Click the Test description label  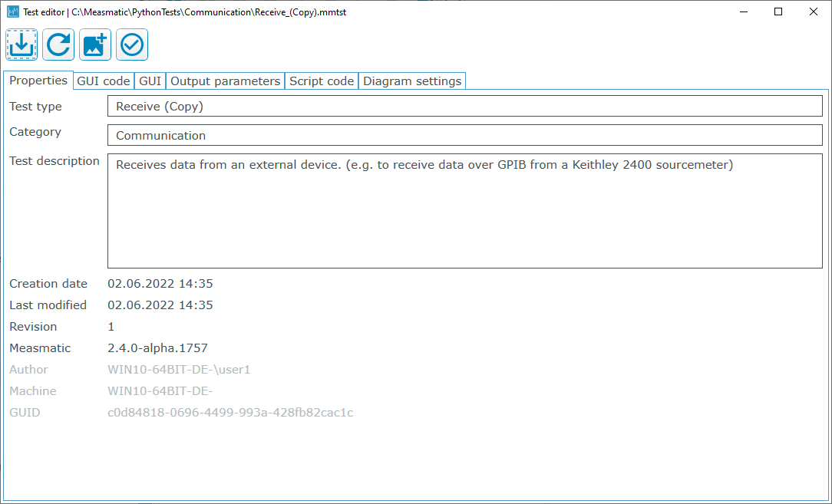coord(54,161)
